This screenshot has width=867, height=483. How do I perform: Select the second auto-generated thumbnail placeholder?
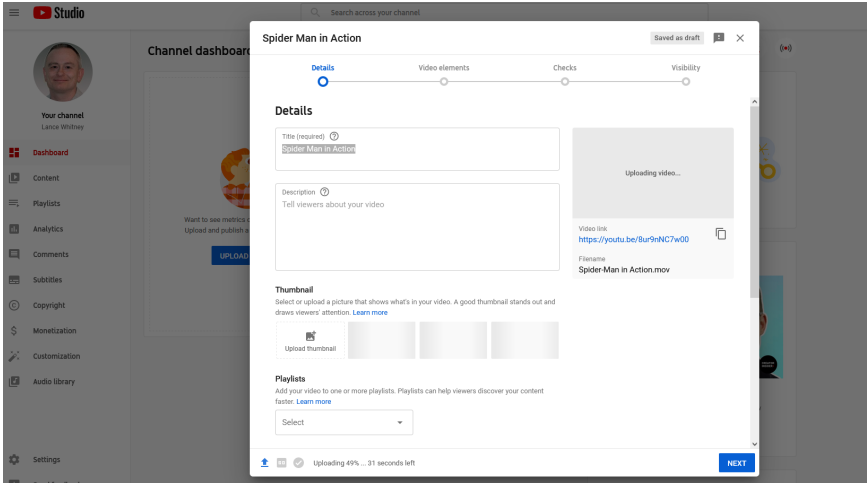click(x=453, y=340)
